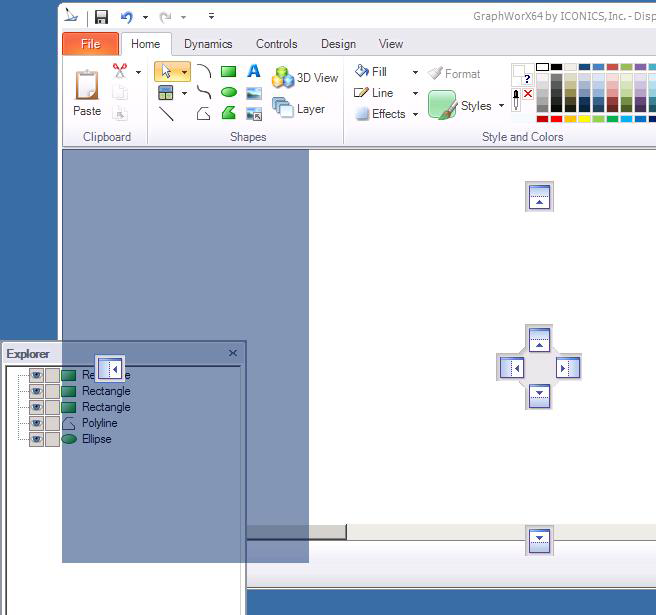Expand the Effects dropdown

pyautogui.click(x=415, y=114)
